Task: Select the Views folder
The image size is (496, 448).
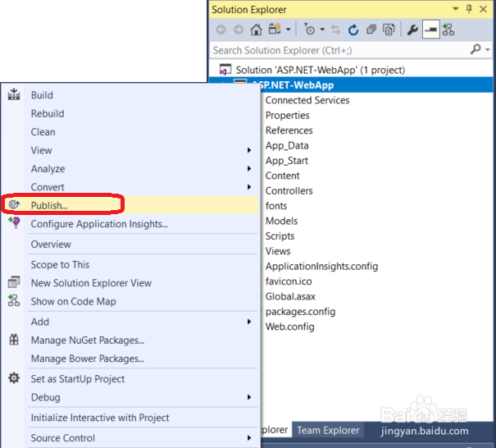Action: coord(278,251)
